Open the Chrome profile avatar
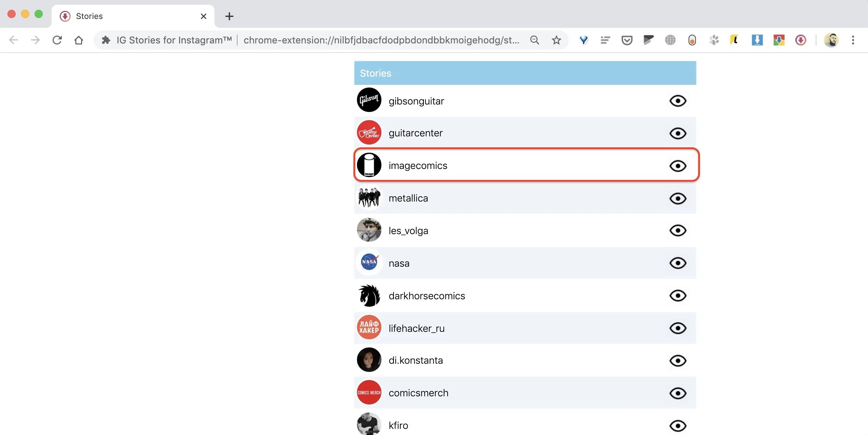This screenshot has height=435, width=868. (831, 40)
